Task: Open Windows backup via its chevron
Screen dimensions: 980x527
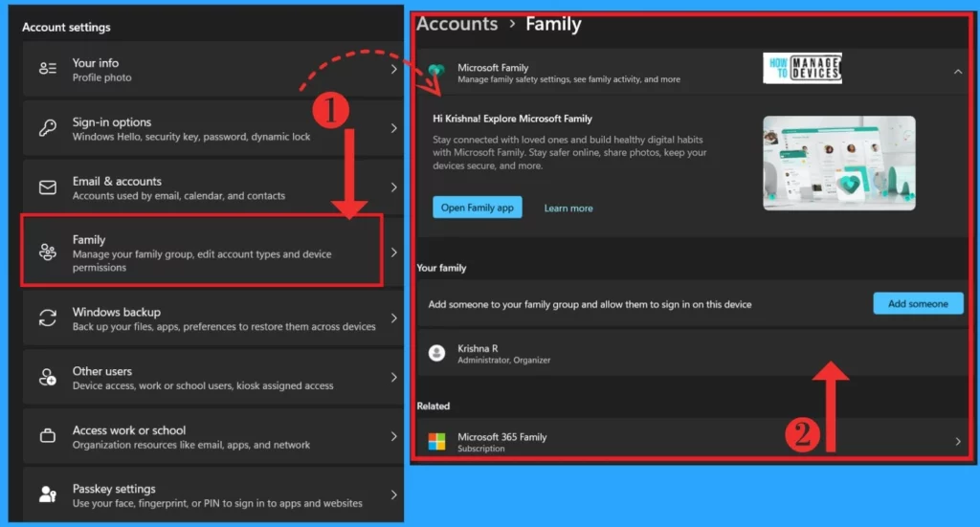Action: click(x=393, y=318)
